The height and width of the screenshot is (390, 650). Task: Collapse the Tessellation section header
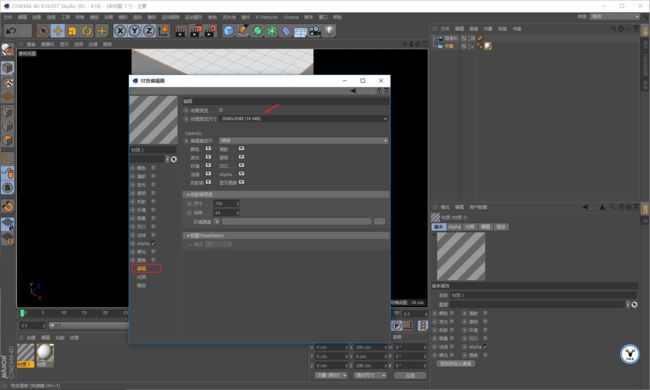pos(286,235)
